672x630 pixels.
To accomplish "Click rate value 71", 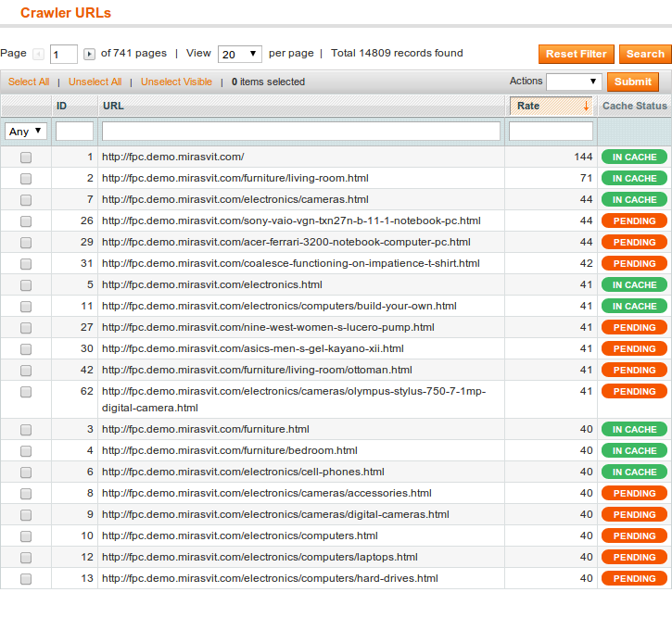I will tap(587, 178).
